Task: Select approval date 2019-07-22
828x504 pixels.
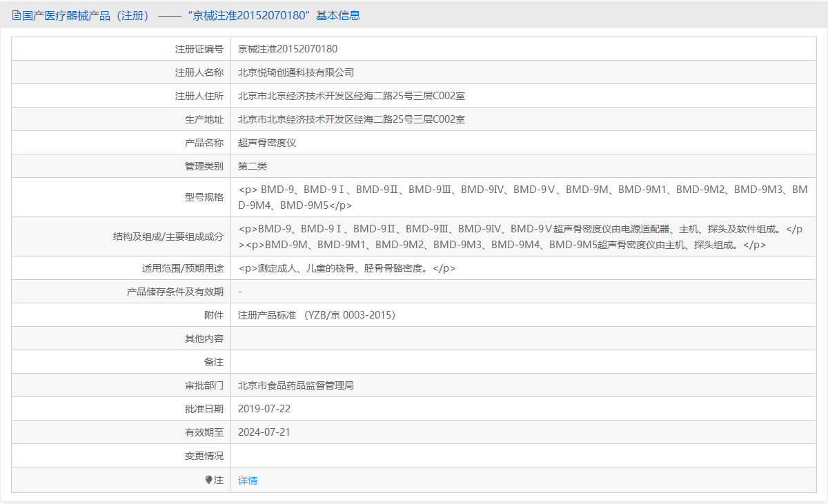Action: point(264,409)
